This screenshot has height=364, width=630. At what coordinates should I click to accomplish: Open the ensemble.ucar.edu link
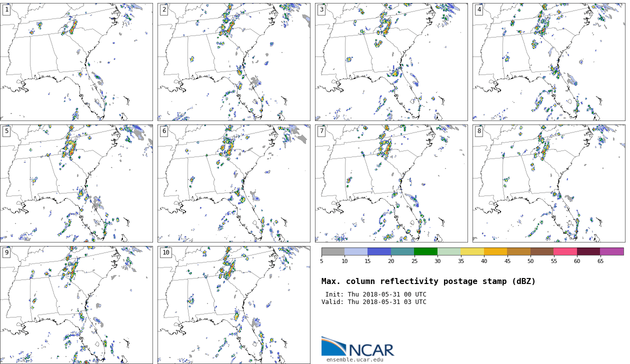(354, 359)
